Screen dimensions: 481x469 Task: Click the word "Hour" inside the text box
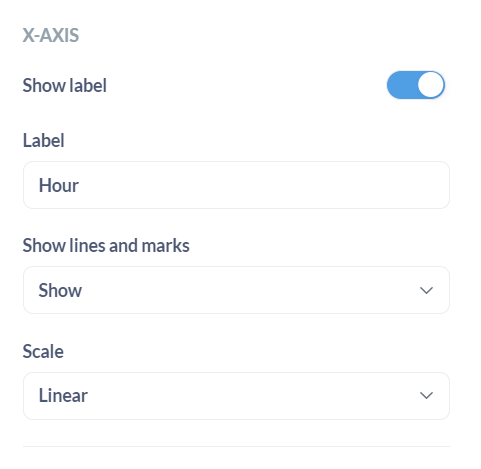tap(59, 185)
